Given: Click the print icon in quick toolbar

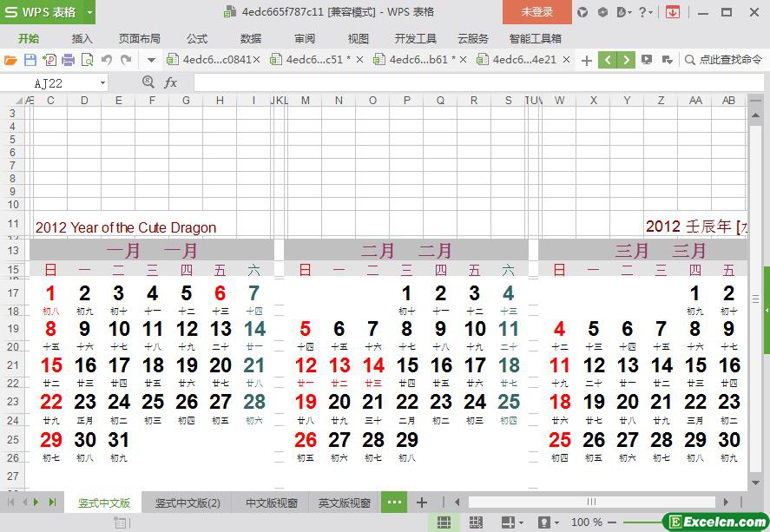Looking at the screenshot, I should pyautogui.click(x=69, y=60).
